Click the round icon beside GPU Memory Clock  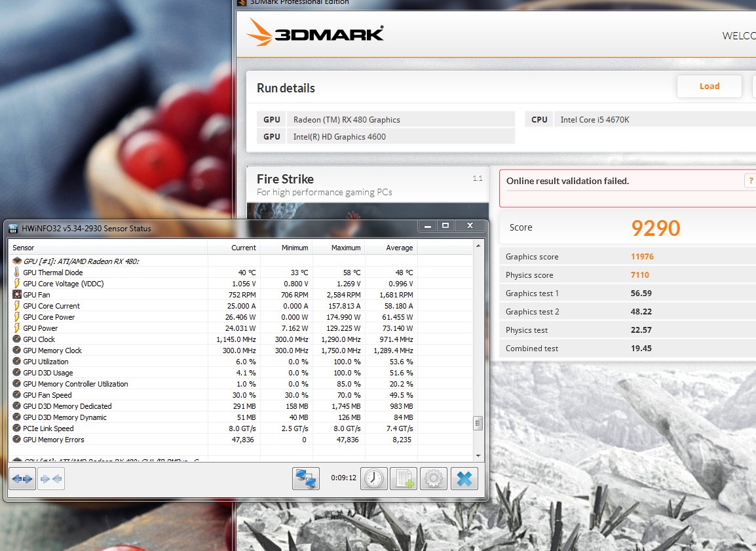(17, 350)
